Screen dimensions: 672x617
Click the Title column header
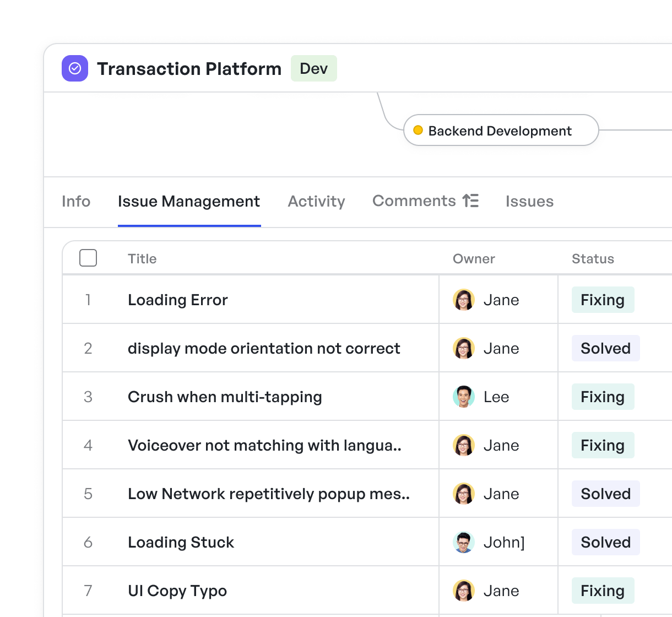pos(142,258)
